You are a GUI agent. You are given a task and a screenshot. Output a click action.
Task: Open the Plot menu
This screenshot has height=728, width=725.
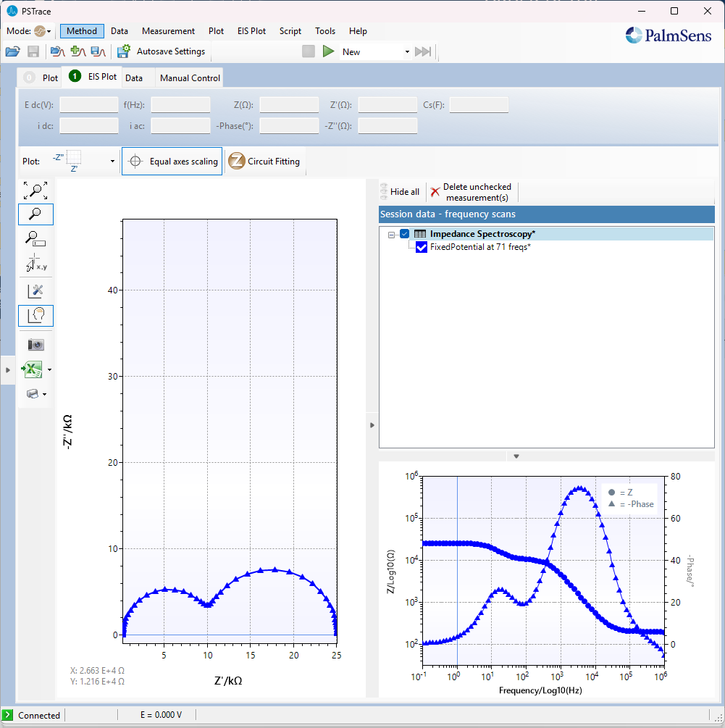coord(216,31)
